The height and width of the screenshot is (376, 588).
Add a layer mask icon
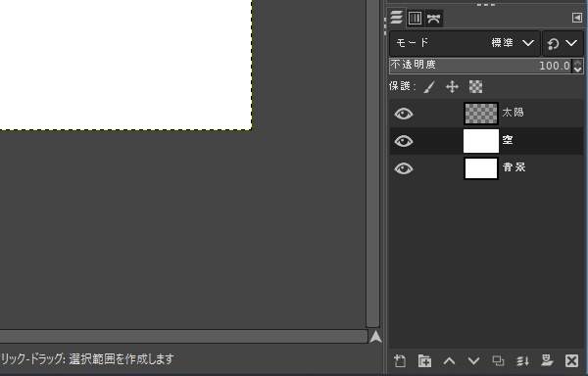pos(547,361)
